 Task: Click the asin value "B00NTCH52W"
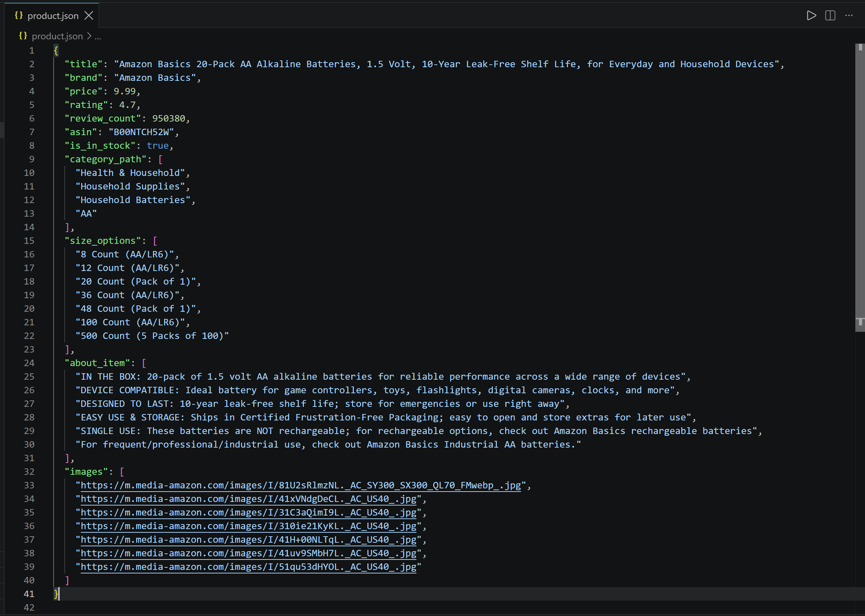[x=141, y=132]
